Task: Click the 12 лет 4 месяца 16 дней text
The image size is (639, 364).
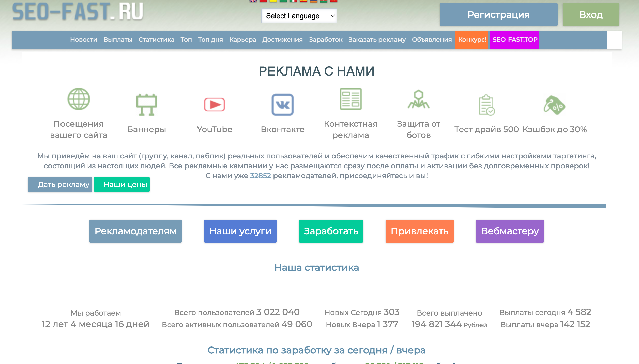Action: (96, 324)
